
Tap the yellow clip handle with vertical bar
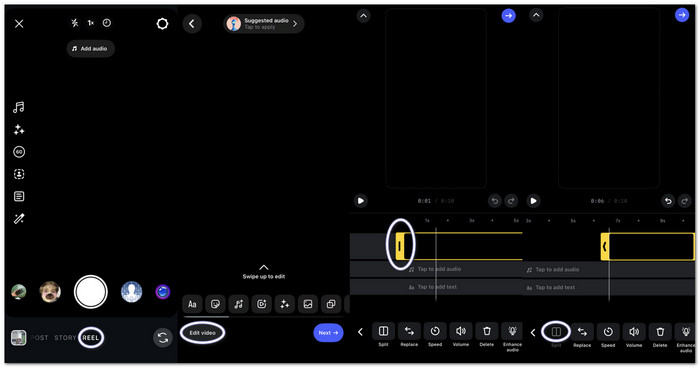click(x=400, y=246)
